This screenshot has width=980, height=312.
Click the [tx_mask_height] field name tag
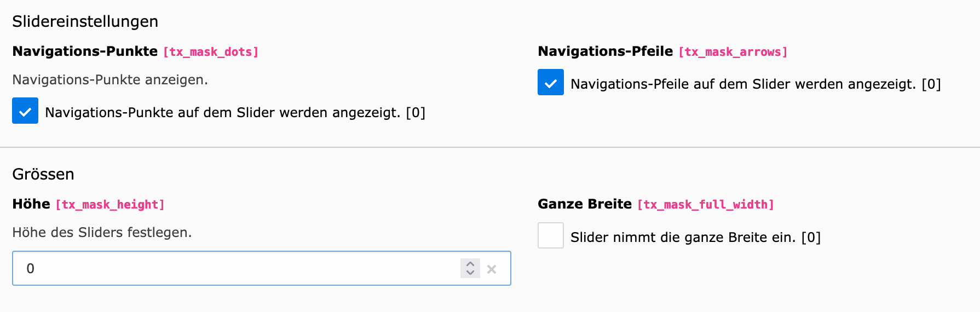[x=110, y=205]
